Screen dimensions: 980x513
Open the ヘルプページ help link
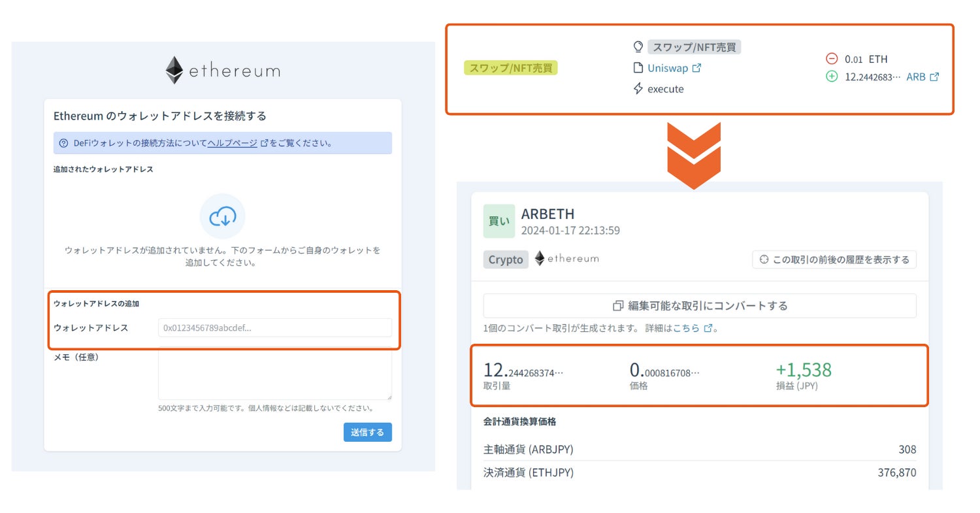(232, 143)
